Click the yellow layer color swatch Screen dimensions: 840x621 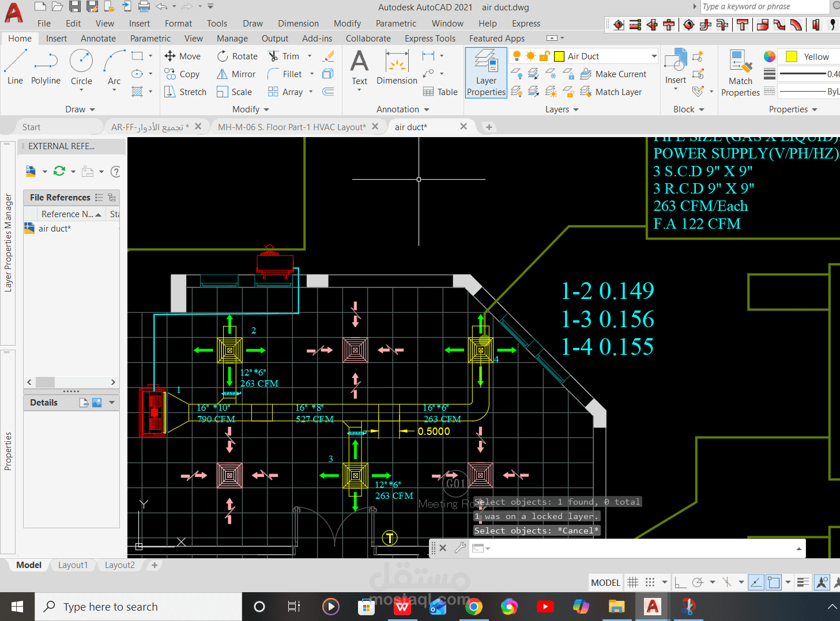pos(559,56)
